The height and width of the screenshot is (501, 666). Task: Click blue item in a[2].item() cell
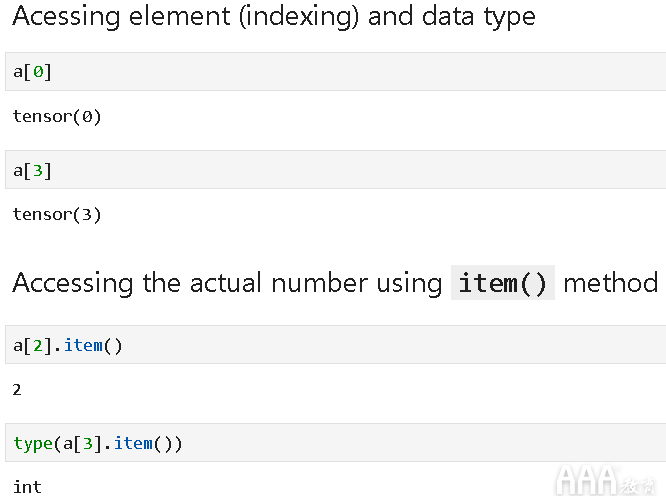click(83, 345)
